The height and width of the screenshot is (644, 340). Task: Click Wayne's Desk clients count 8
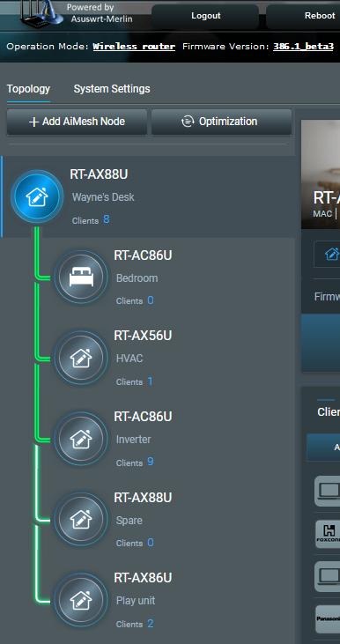107,219
